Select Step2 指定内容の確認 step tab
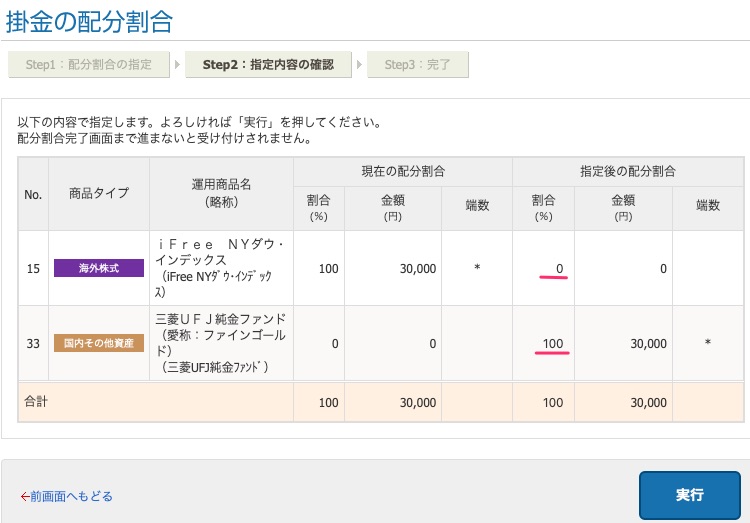The width and height of the screenshot is (750, 523). point(268,65)
